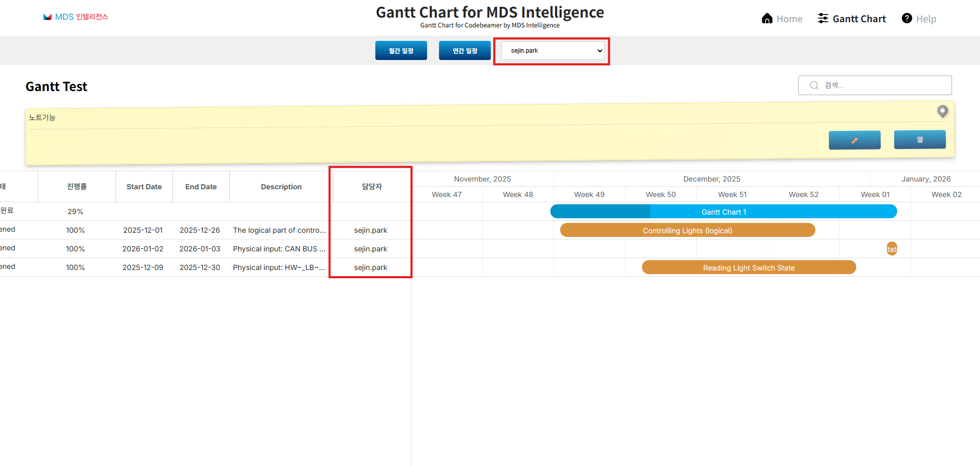Image resolution: width=980 pixels, height=466 pixels.
Task: Click the MDS 인텔리전스 logo icon
Action: (48, 16)
